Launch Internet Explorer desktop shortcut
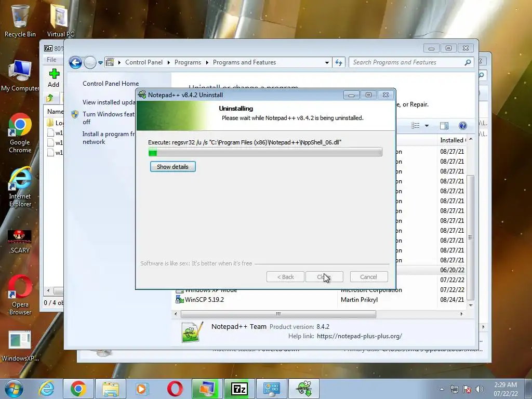The height and width of the screenshot is (399, 532). click(20, 187)
